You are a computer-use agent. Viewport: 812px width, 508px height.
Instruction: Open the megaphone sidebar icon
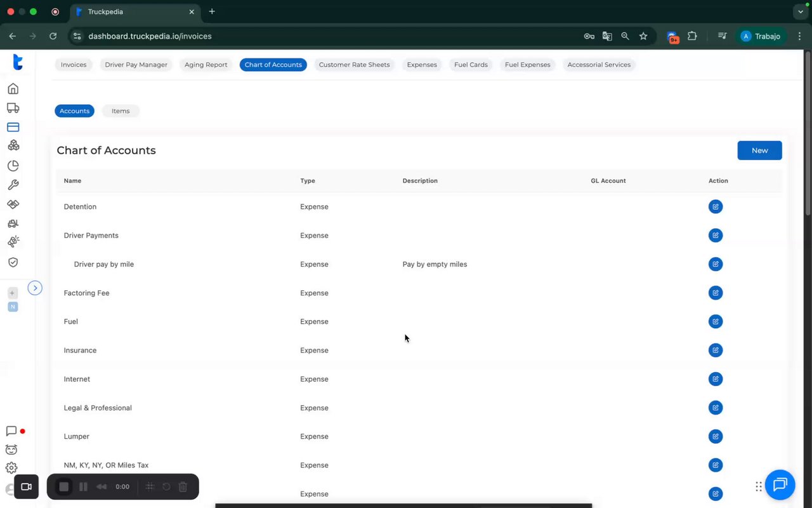coord(13,242)
